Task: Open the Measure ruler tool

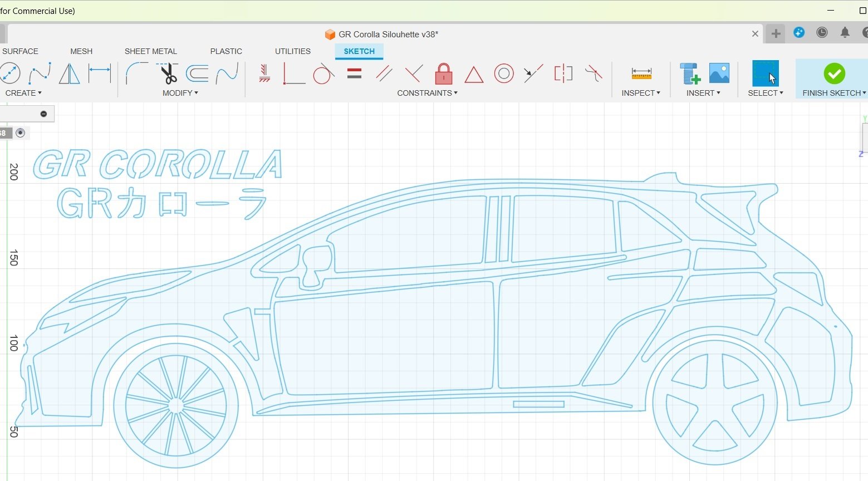Action: tap(641, 73)
